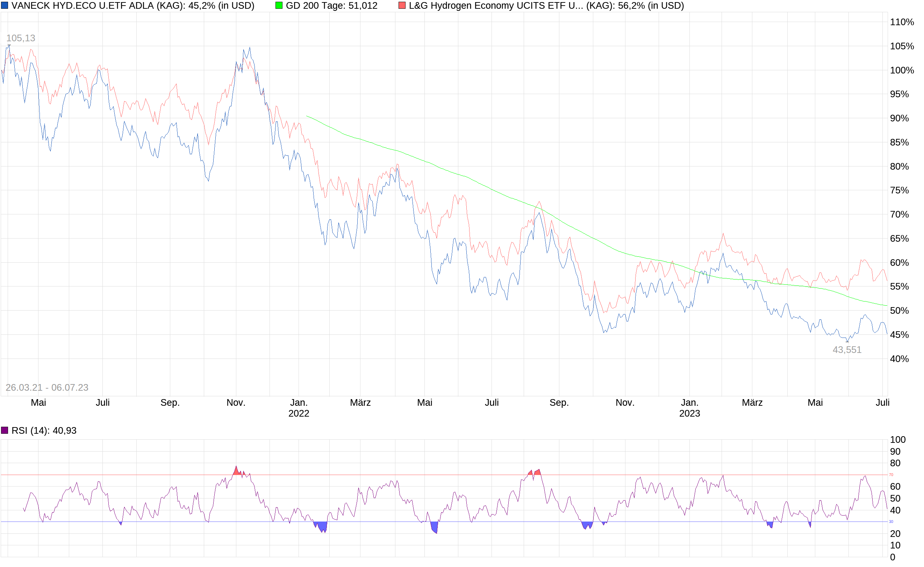Toggle visibility of the RSI indicator pane

[5, 431]
